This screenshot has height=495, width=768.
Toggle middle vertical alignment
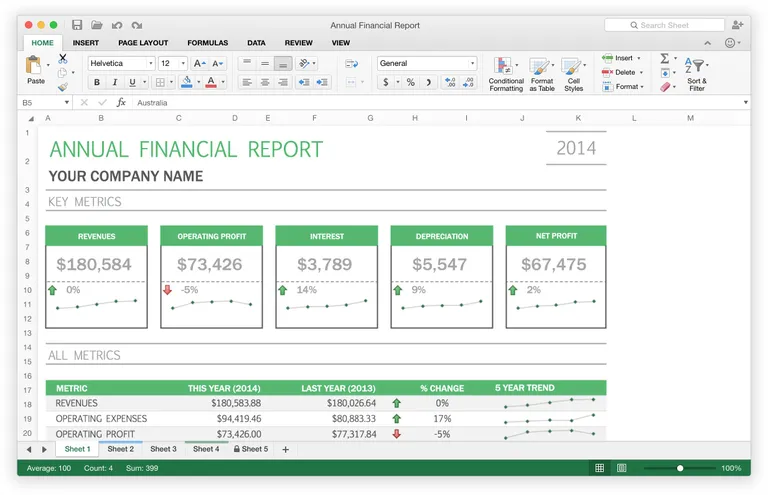(x=265, y=63)
